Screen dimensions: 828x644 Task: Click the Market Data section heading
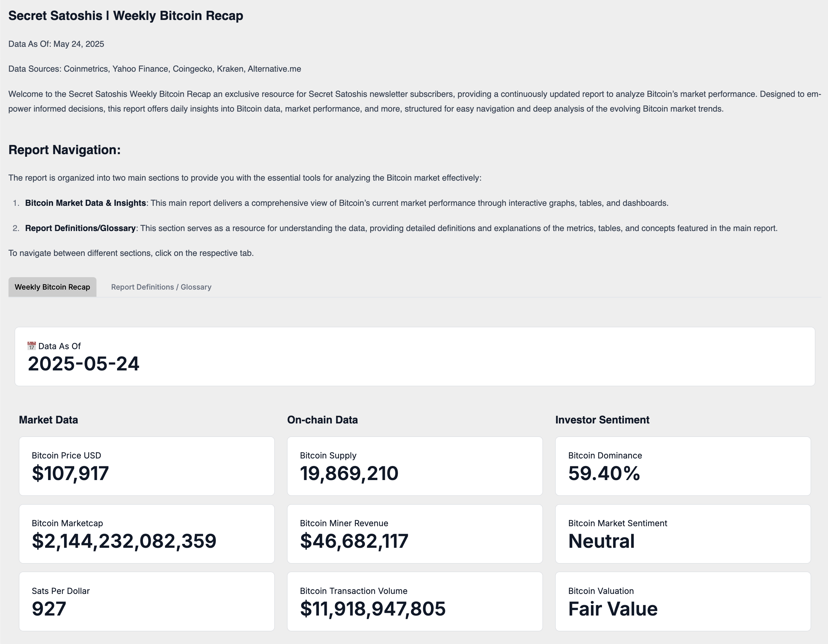48,420
